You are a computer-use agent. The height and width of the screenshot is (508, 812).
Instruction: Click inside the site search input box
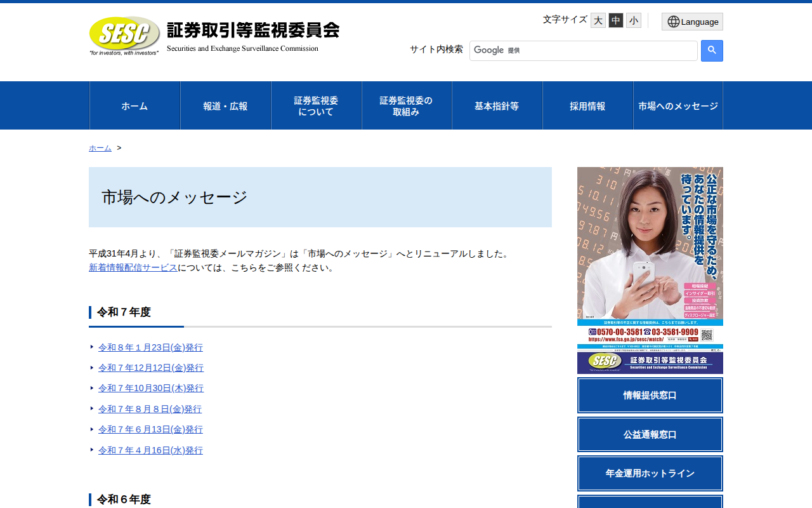click(584, 51)
